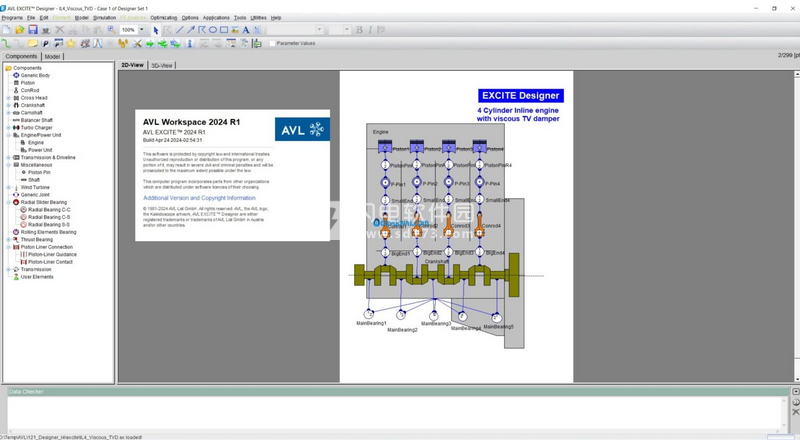Enable the Parameter Values checkbox
Viewport: 800px width, 440px height.
tap(272, 43)
